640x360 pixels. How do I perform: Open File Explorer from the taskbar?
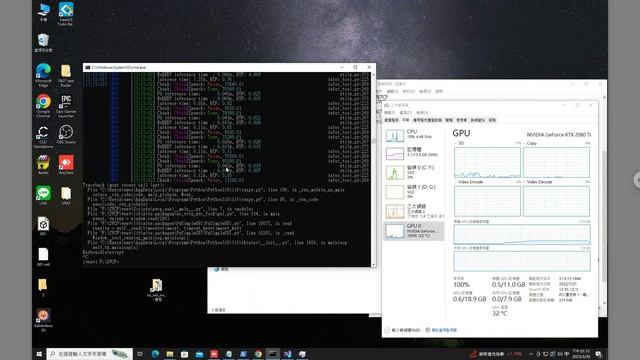tap(170, 354)
